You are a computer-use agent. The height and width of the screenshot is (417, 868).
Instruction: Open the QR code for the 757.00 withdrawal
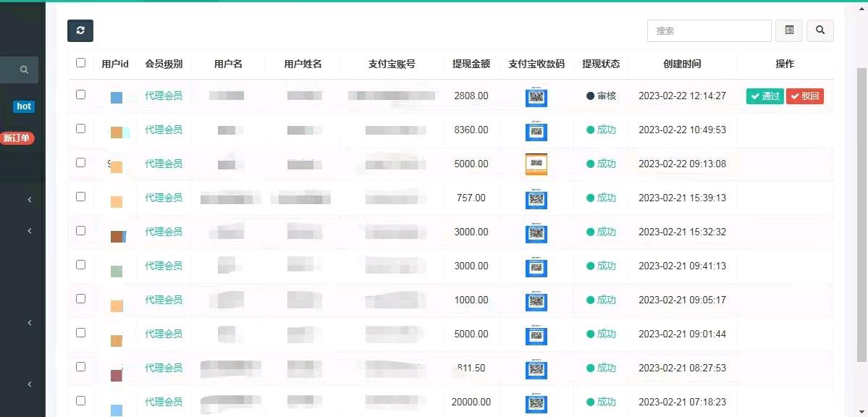point(536,198)
